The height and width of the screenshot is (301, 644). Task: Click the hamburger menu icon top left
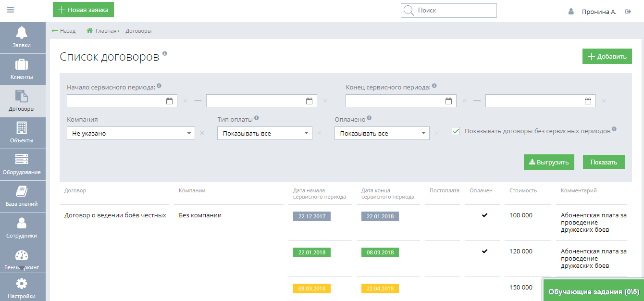(10, 10)
